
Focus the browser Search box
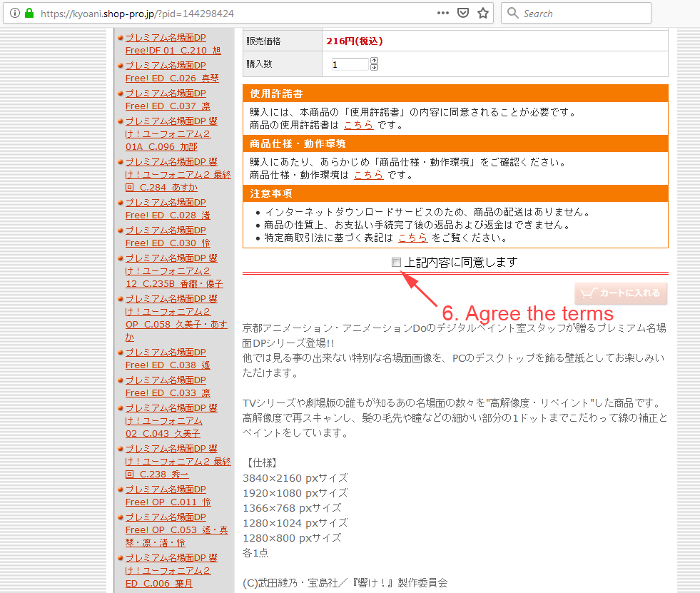pos(582,13)
